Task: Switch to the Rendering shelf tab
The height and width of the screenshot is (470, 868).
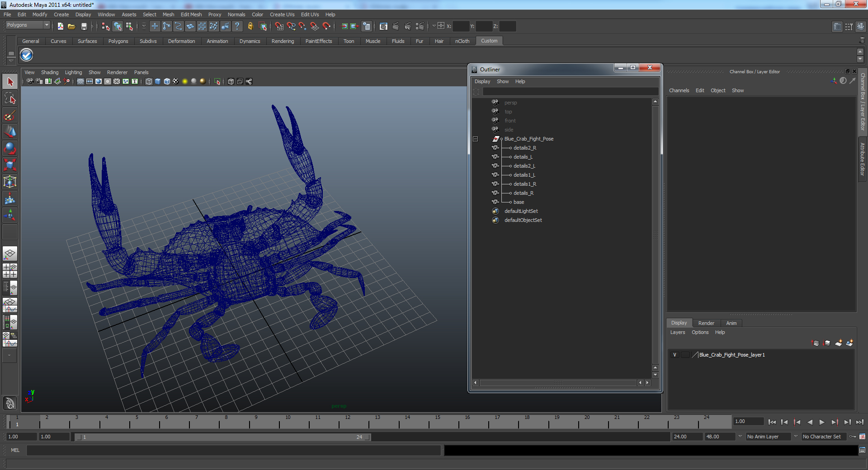Action: pos(283,41)
